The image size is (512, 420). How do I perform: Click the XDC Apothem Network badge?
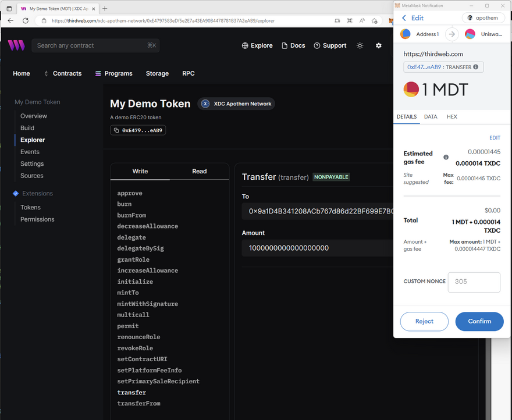pyautogui.click(x=236, y=104)
